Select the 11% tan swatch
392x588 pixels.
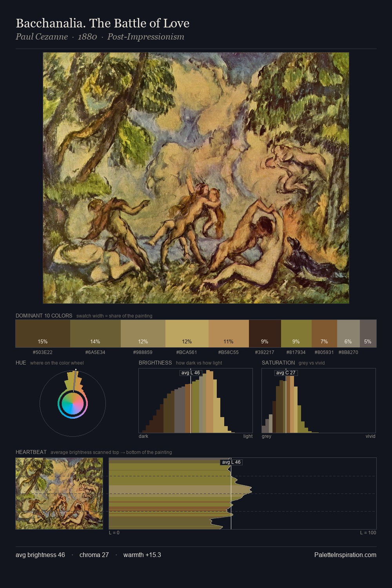click(x=229, y=334)
